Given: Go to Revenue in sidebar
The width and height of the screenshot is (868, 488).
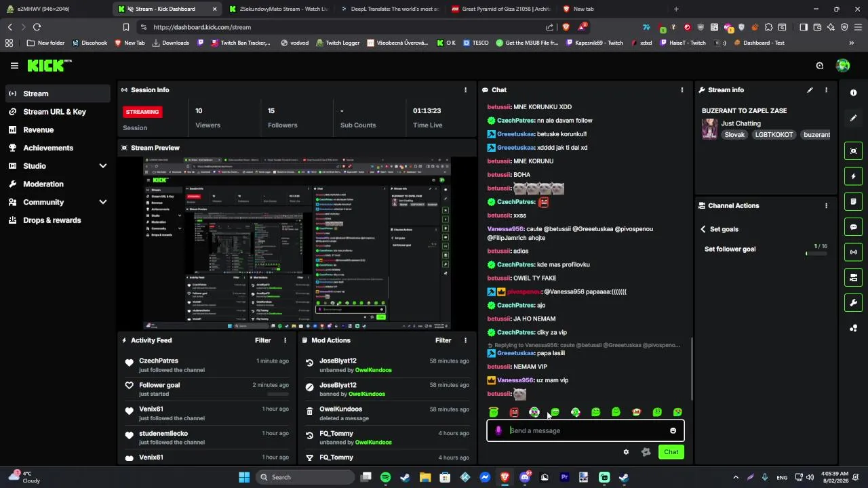Looking at the screenshot, I should pos(58,129).
